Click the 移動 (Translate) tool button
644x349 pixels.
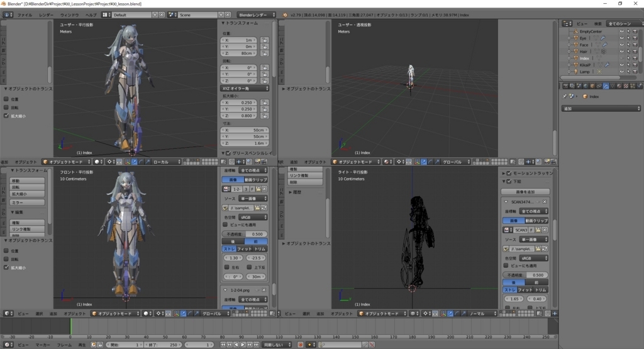point(28,180)
